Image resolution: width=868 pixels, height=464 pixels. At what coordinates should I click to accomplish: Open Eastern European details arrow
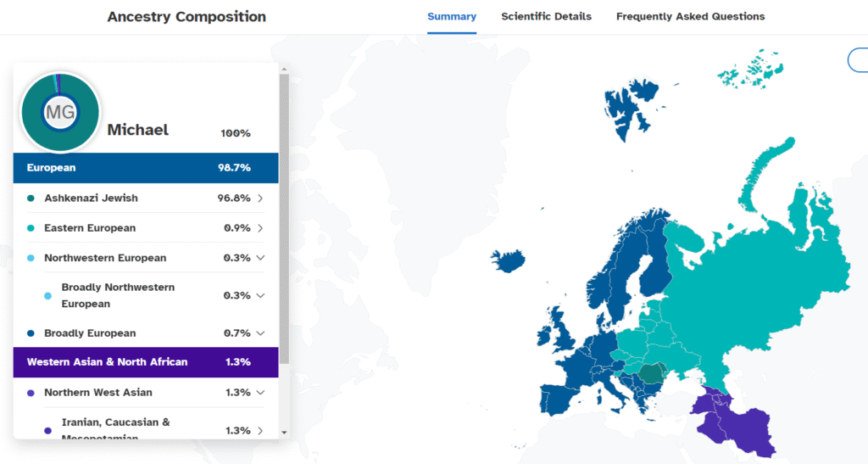(x=260, y=228)
